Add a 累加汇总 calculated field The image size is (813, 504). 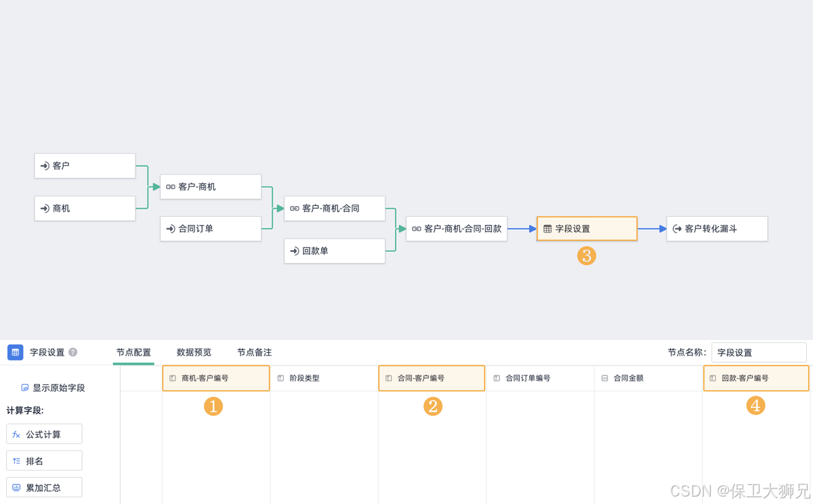[44, 487]
